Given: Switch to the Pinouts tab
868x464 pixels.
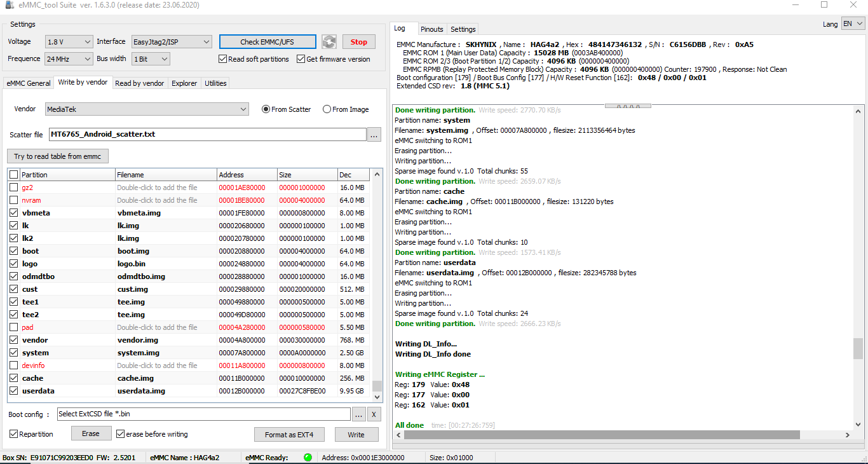Looking at the screenshot, I should [432, 29].
